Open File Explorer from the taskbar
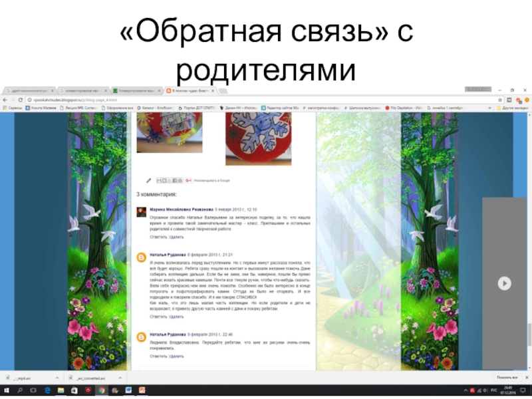The width and height of the screenshot is (532, 399). 61,390
